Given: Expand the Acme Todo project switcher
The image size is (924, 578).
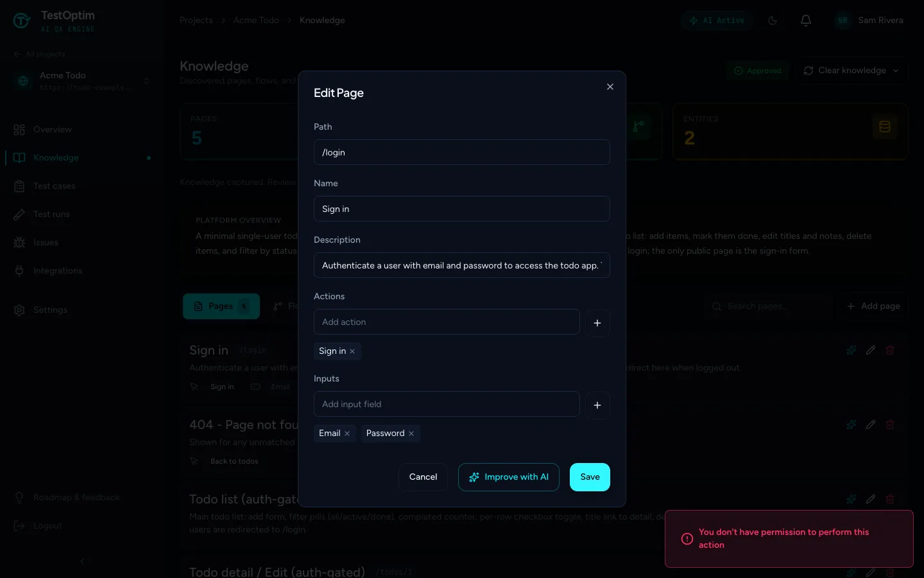Looking at the screenshot, I should click(83, 81).
